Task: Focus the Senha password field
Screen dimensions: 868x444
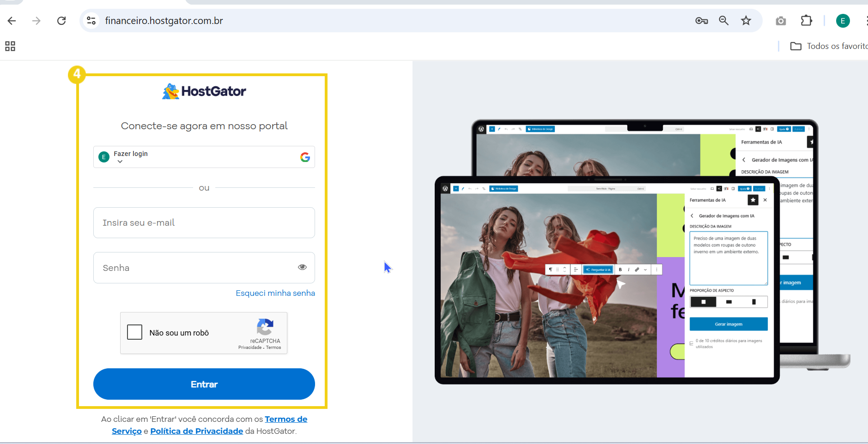Action: [x=204, y=268]
